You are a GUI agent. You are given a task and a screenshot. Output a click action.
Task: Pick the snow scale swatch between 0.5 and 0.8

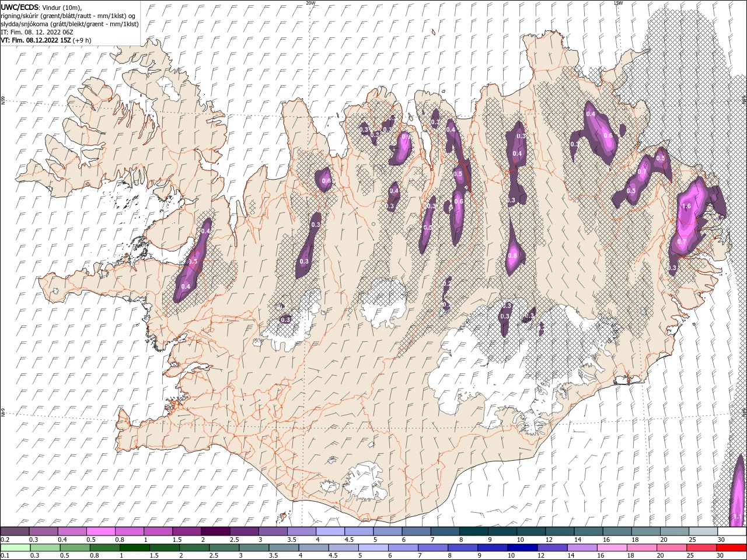click(x=100, y=531)
